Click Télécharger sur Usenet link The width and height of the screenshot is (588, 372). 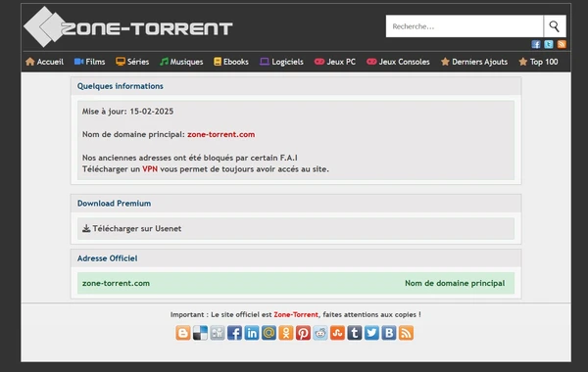tap(132, 228)
